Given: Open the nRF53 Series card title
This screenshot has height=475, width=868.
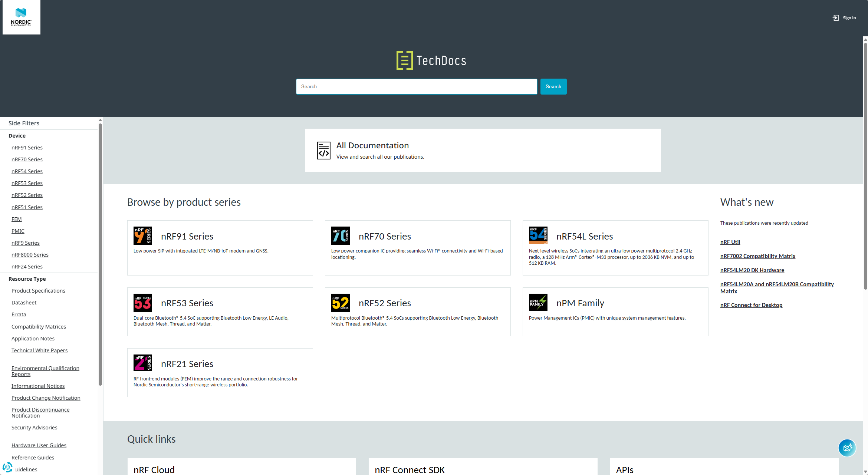Looking at the screenshot, I should click(187, 303).
